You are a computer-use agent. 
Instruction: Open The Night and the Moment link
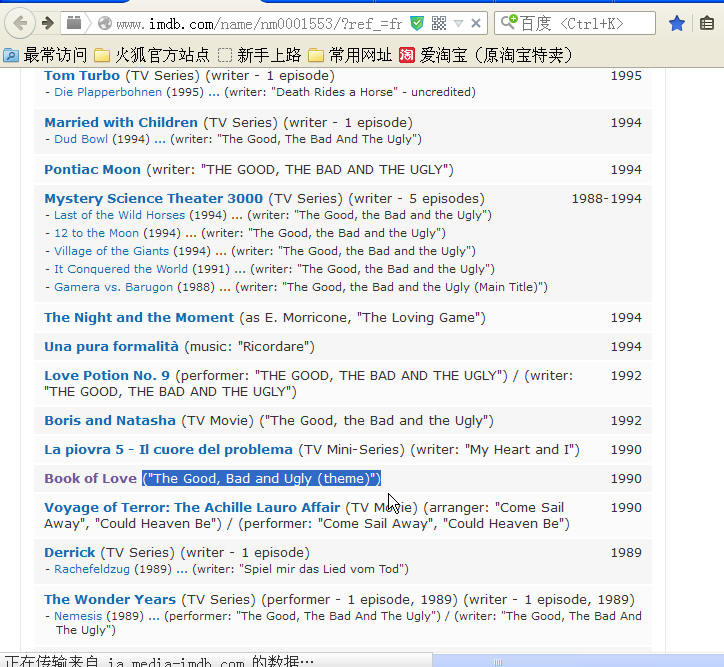click(x=139, y=318)
